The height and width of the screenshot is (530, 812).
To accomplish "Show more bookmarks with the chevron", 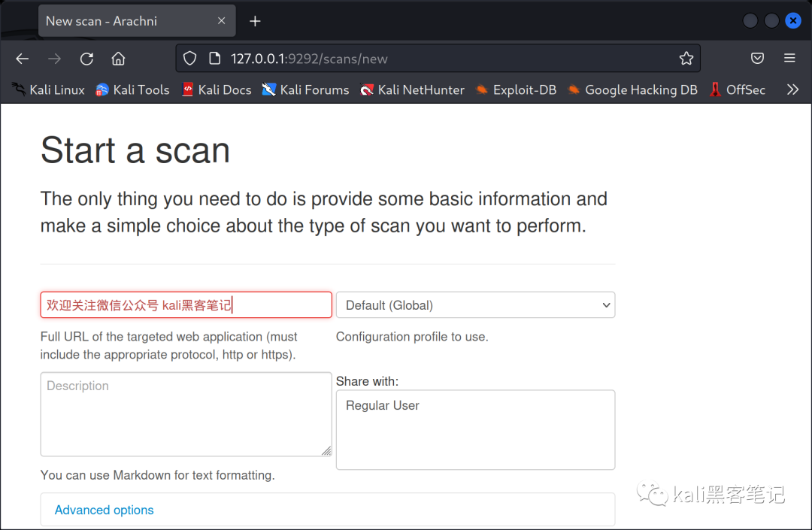I will click(x=792, y=89).
